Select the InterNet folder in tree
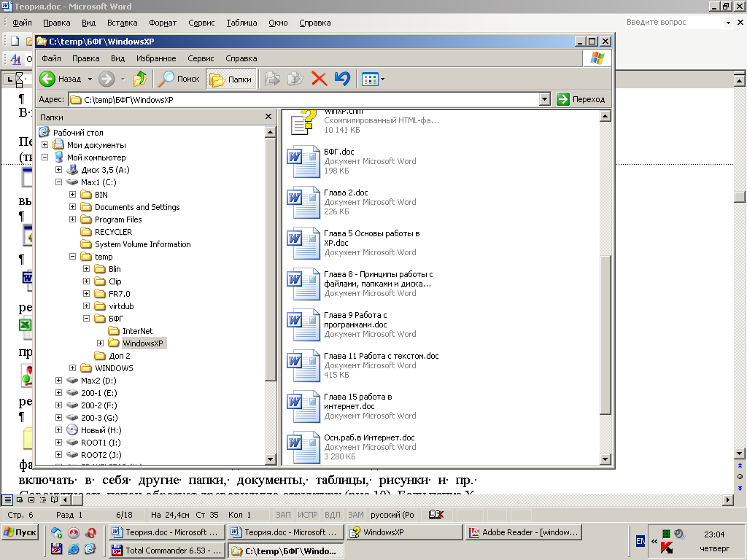This screenshot has height=560, width=747. point(138,331)
